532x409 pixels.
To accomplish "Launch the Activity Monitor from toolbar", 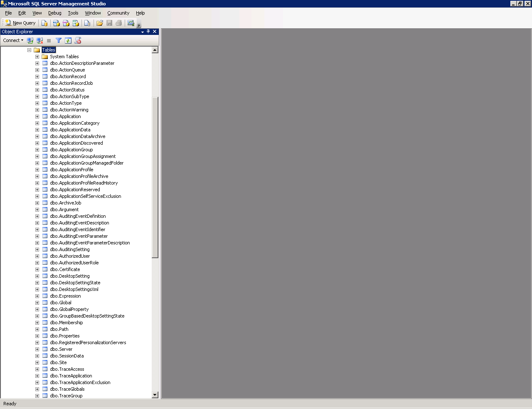I will (x=131, y=23).
